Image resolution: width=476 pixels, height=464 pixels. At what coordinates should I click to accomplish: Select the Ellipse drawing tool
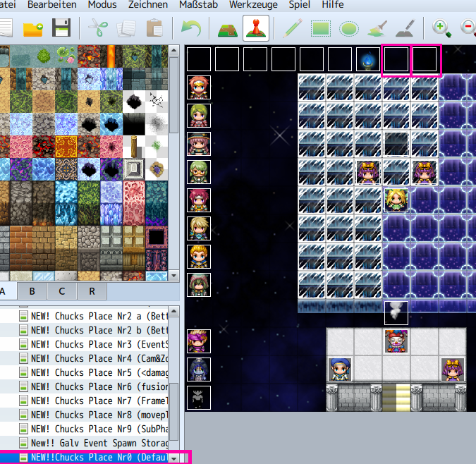coord(349,29)
